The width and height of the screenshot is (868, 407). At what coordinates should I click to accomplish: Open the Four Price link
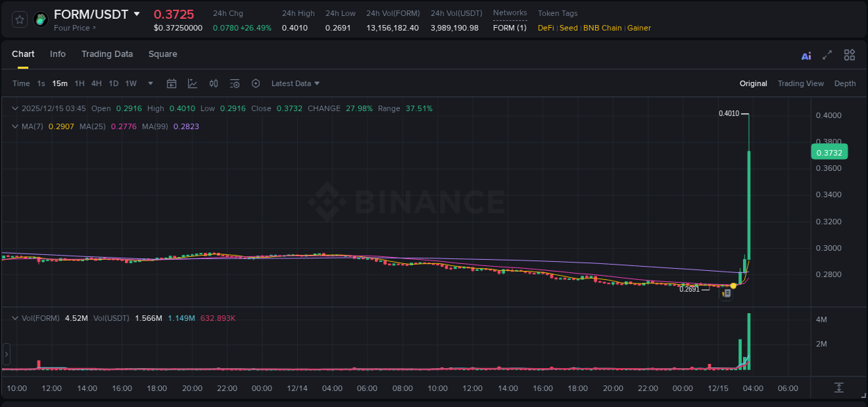click(75, 28)
